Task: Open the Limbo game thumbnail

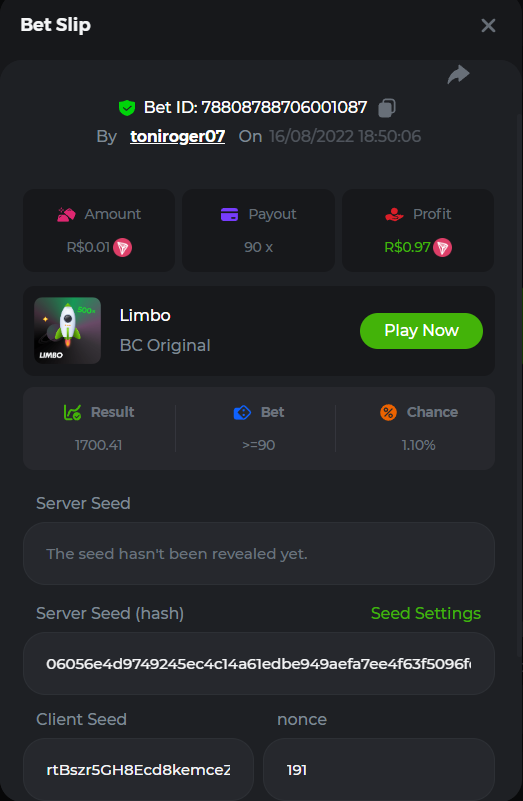Action: coord(67,331)
